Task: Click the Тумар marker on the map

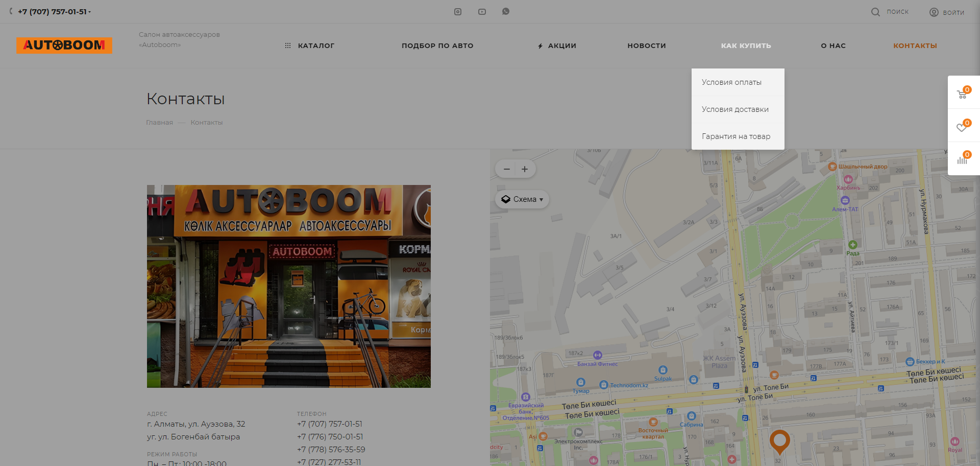Action: click(x=581, y=382)
